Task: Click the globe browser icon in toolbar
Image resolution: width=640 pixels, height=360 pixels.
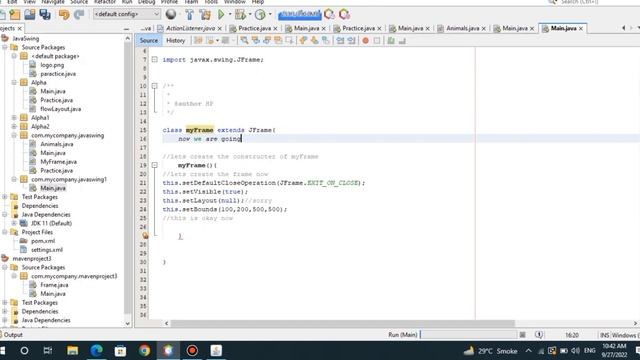Action: pyautogui.click(x=171, y=15)
